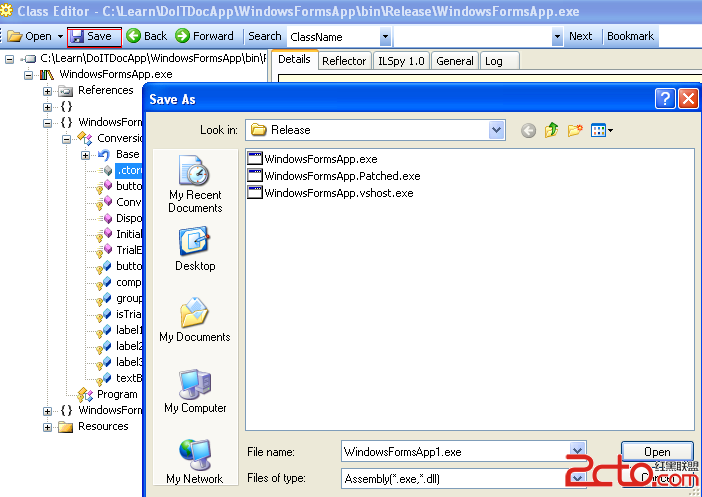Click the go back icon in Save As
This screenshot has height=497, width=702.
(x=528, y=131)
